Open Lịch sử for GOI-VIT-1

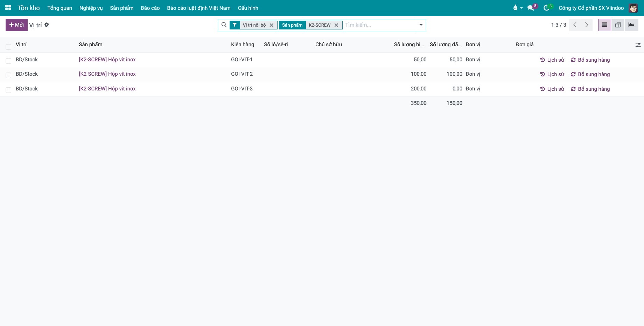(552, 60)
